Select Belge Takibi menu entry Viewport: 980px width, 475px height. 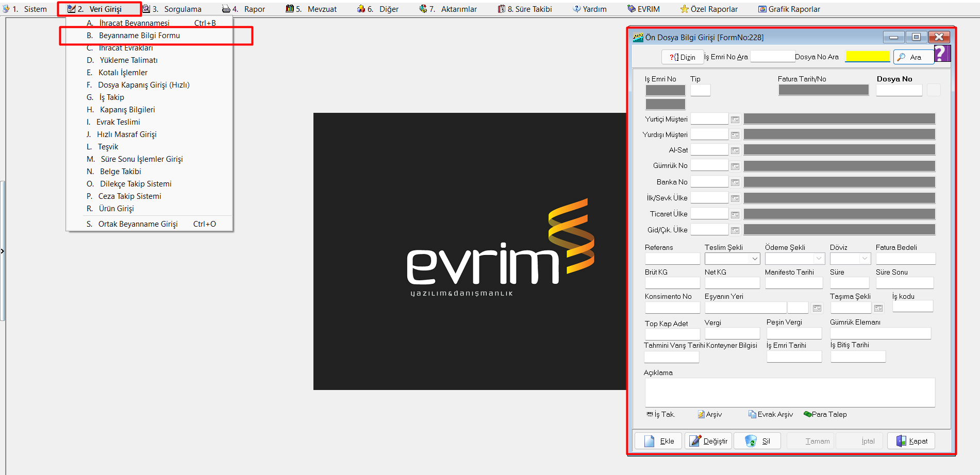tap(150, 172)
